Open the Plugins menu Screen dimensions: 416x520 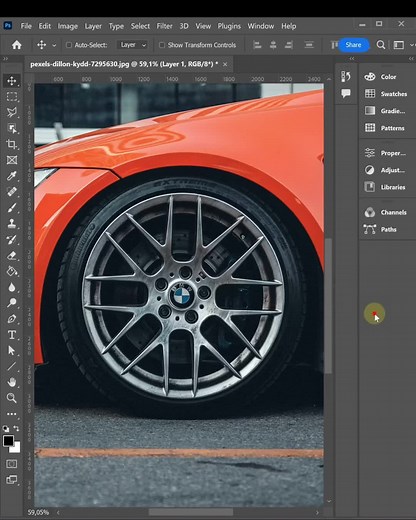tap(229, 26)
